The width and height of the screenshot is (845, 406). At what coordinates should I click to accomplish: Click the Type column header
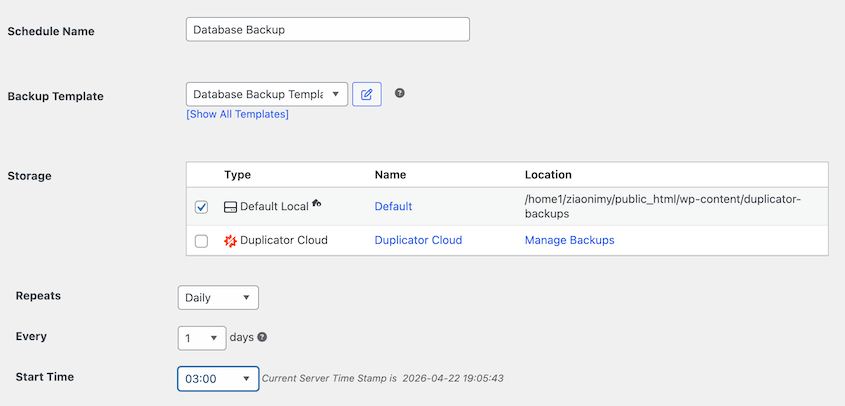pyautogui.click(x=238, y=175)
